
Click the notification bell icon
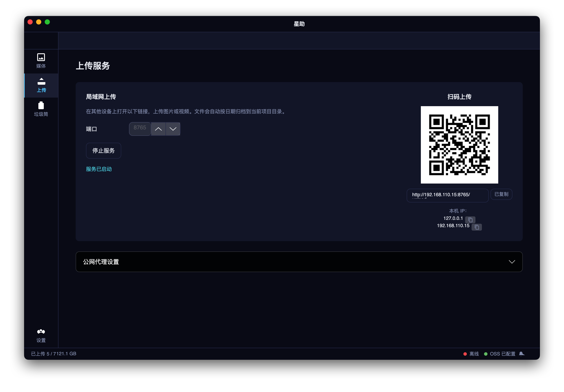522,354
